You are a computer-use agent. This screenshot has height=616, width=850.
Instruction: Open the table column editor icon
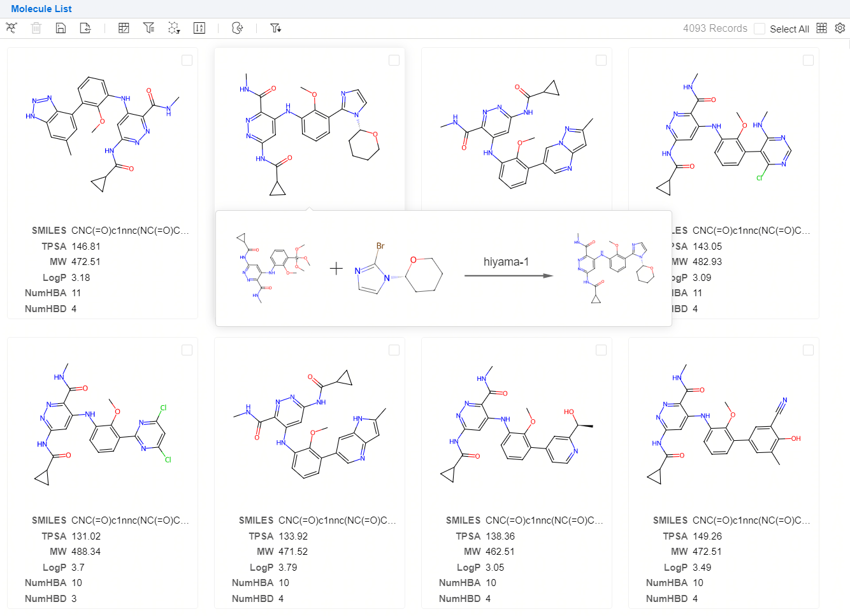[124, 28]
